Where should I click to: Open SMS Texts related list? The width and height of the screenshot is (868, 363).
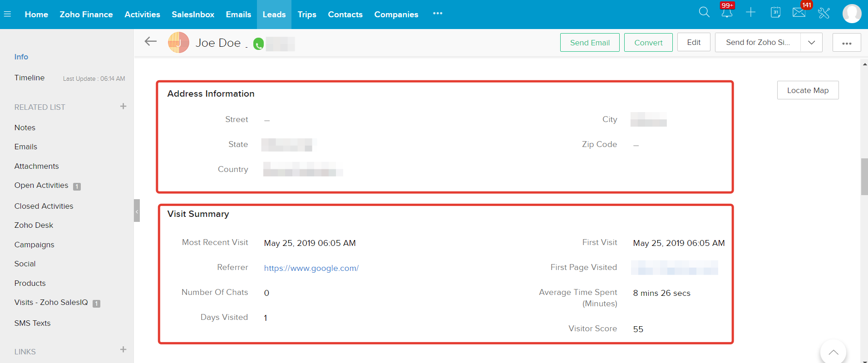[x=32, y=323]
